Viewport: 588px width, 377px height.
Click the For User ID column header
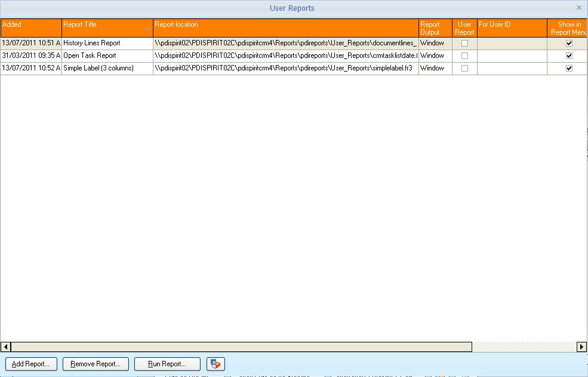(510, 27)
